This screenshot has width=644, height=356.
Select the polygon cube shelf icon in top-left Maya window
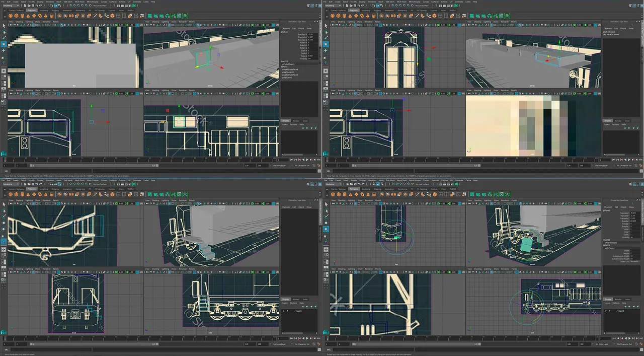(x=16, y=16)
